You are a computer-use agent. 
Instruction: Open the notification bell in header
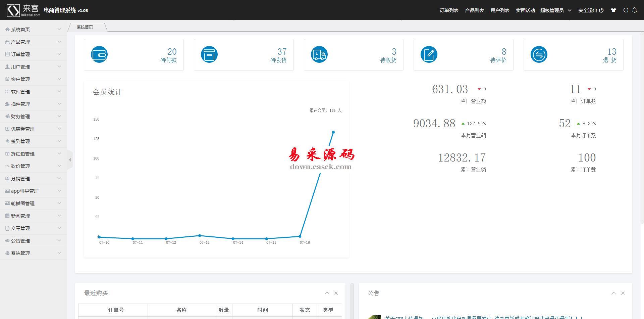click(x=635, y=10)
